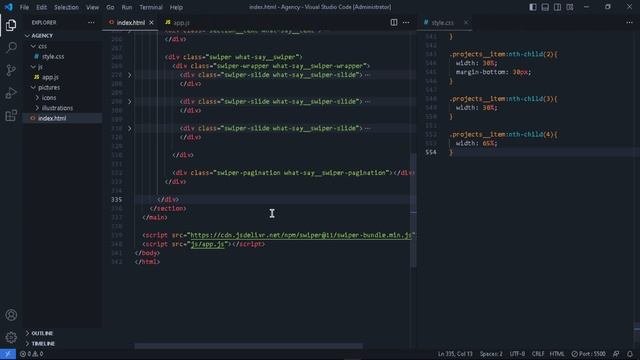
Task: Open notifications bell in status bar
Action: pos(630,354)
